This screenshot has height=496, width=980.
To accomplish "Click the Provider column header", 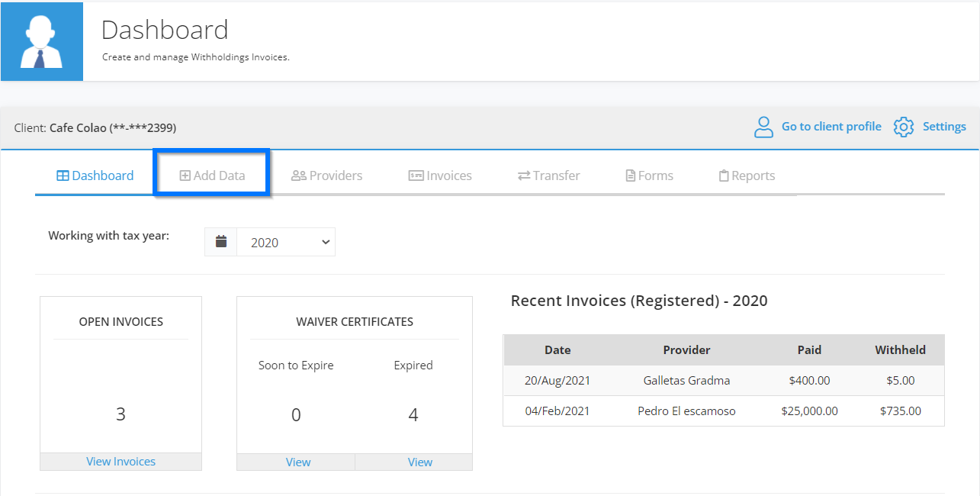I will tap(686, 350).
